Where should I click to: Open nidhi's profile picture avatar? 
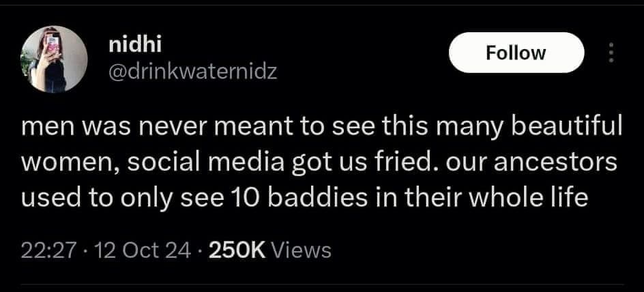(x=55, y=63)
